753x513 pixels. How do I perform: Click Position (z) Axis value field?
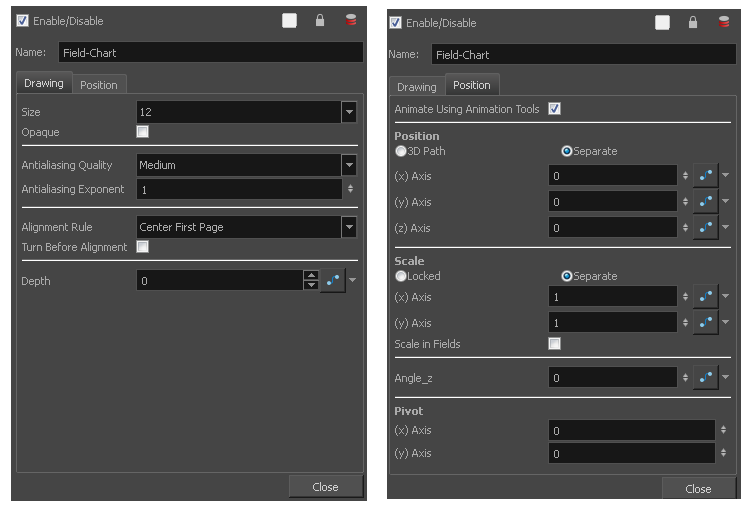(x=613, y=227)
